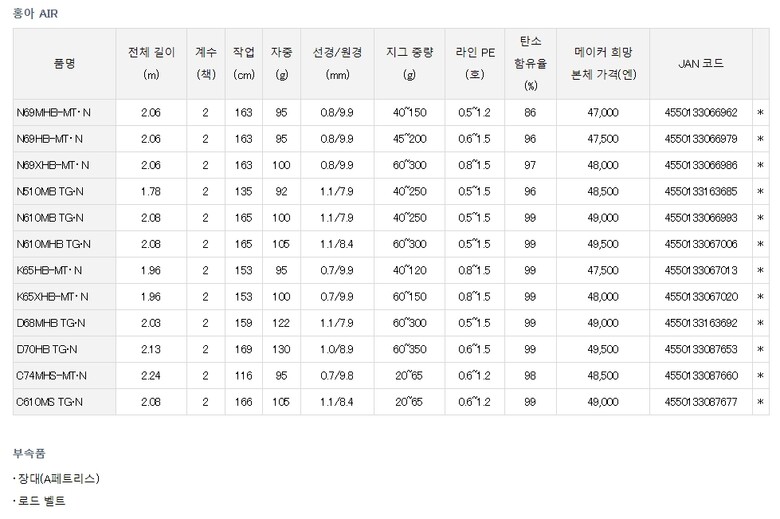Select the 로드 벨트 accessory item
Image resolution: width=780 pixels, height=519 pixels.
pos(42,500)
